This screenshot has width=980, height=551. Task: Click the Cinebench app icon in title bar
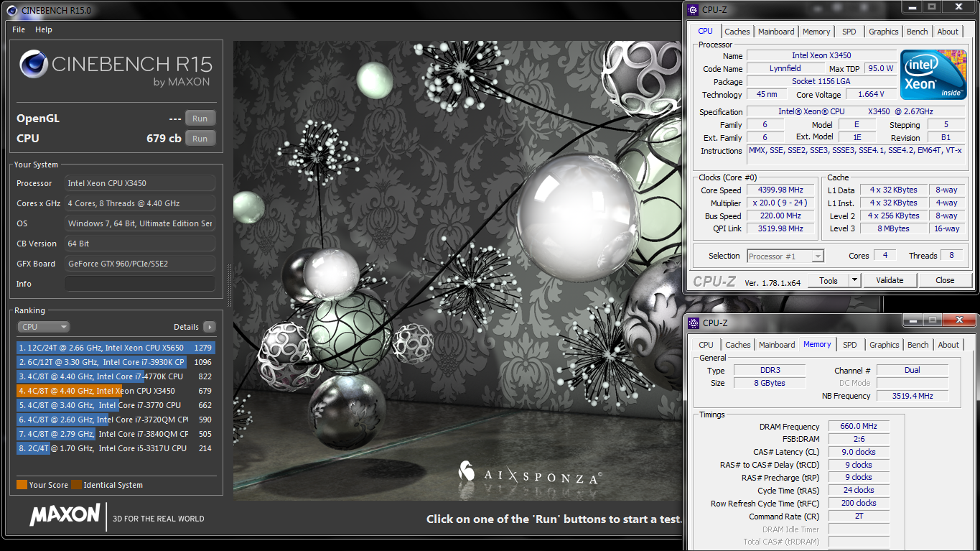tap(12, 10)
